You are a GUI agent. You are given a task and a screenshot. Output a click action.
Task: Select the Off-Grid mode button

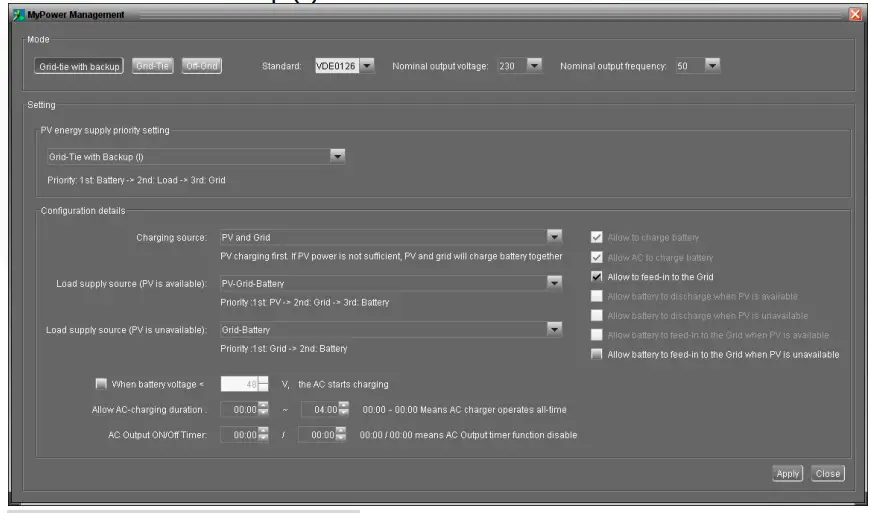coord(202,66)
